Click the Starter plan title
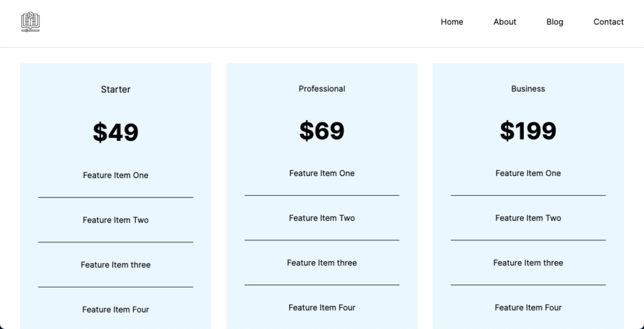Screen dimensions: 644x329 116,89
